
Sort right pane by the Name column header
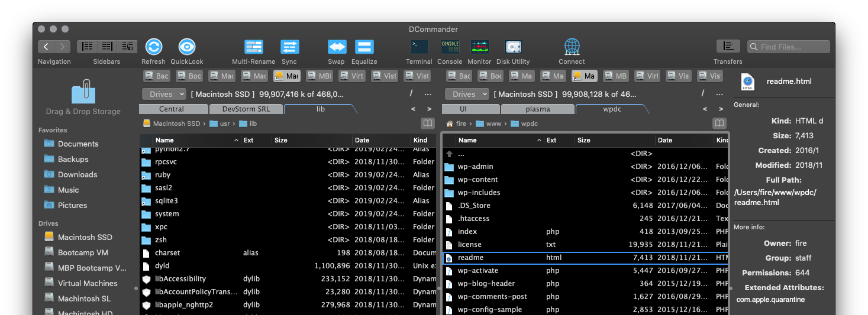[499, 140]
